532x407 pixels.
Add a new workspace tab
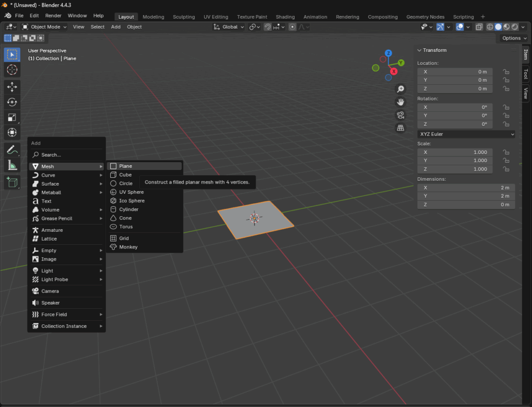483,17
